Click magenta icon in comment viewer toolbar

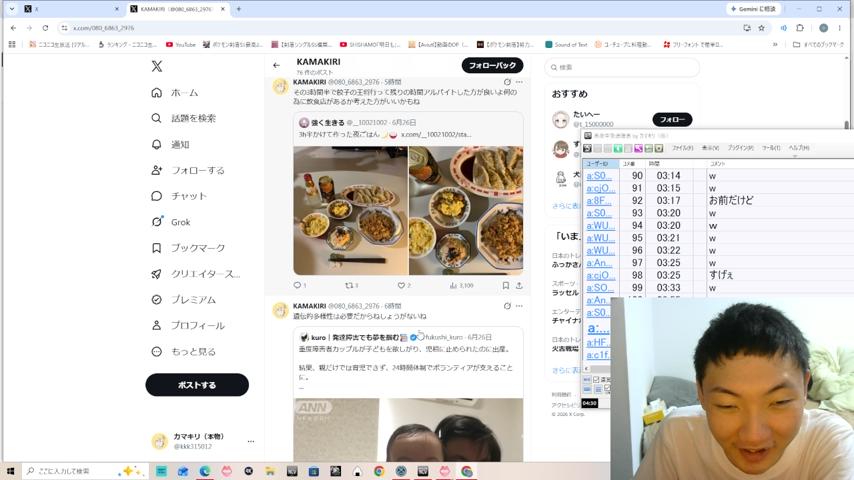click(x=638, y=148)
